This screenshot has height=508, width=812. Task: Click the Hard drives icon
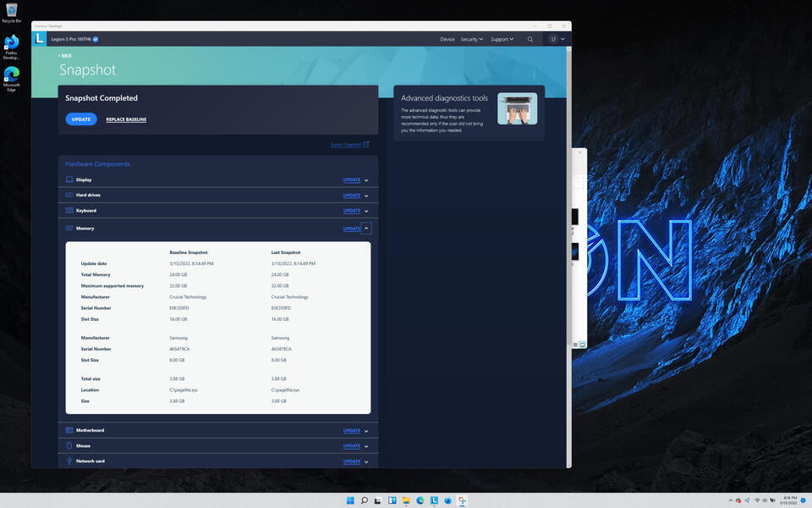point(69,195)
